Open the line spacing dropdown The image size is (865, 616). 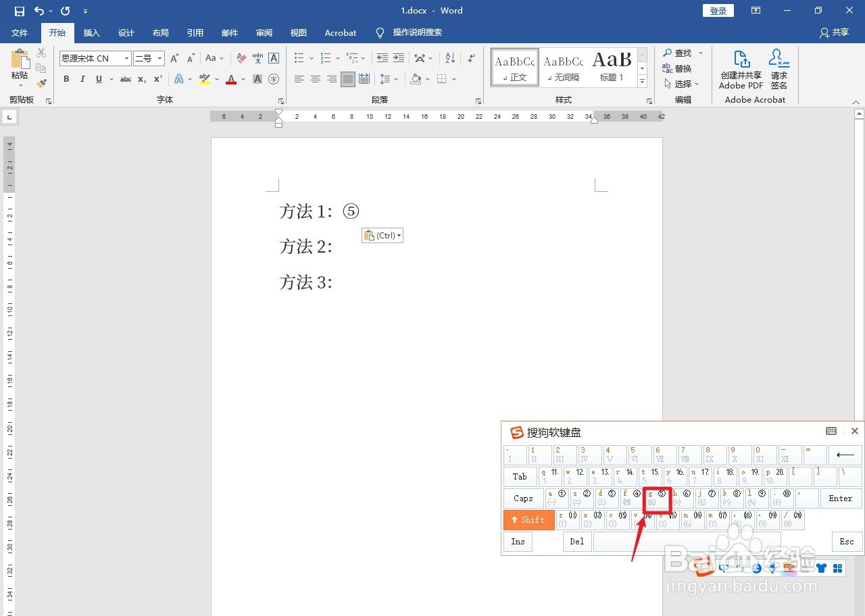pyautogui.click(x=389, y=79)
